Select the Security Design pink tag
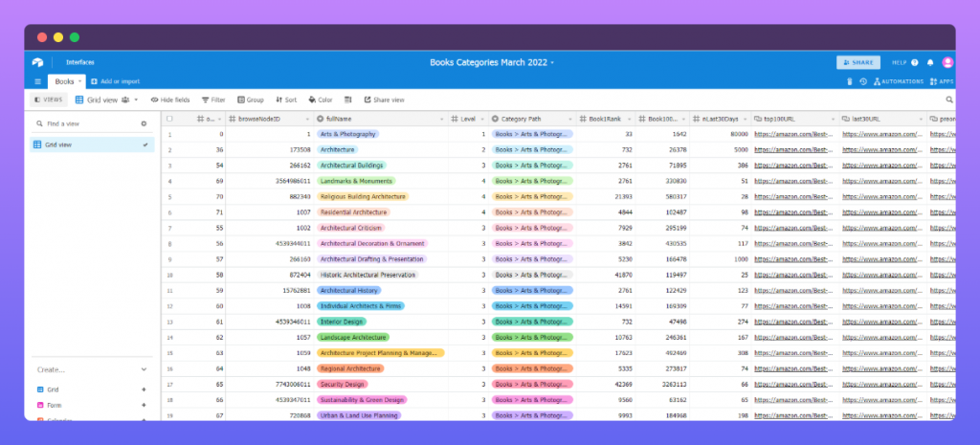 pyautogui.click(x=343, y=385)
